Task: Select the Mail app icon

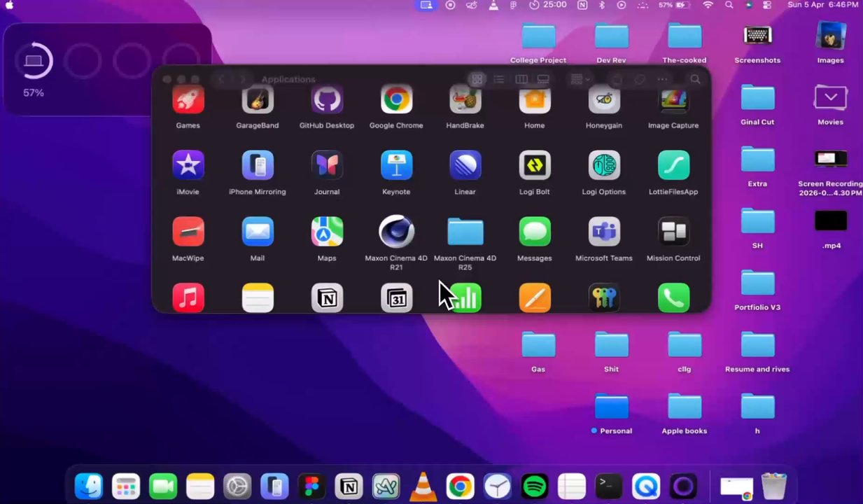Action: [x=258, y=232]
